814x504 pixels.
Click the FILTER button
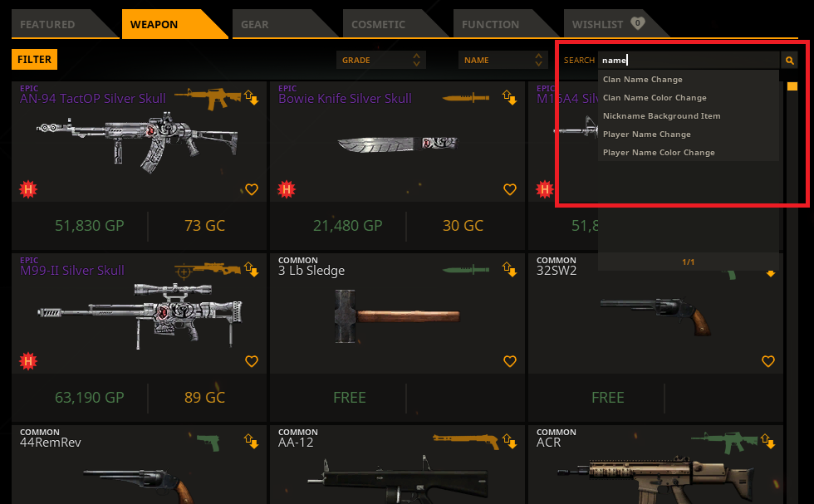point(34,60)
